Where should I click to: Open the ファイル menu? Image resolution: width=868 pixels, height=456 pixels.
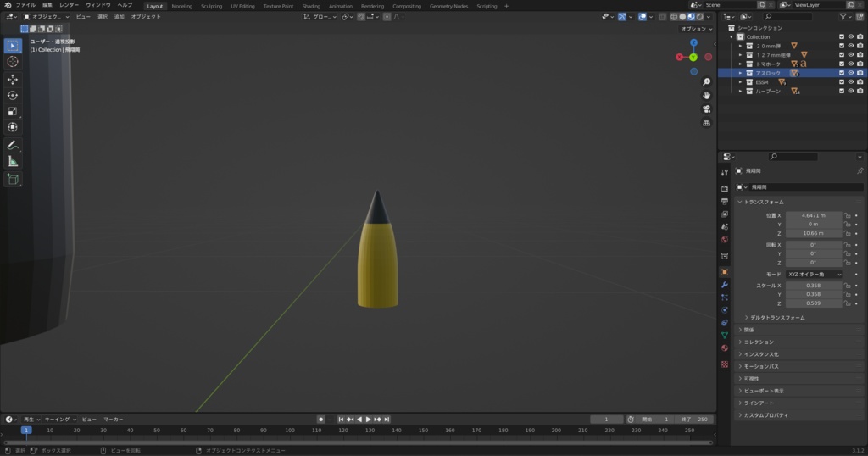click(26, 6)
